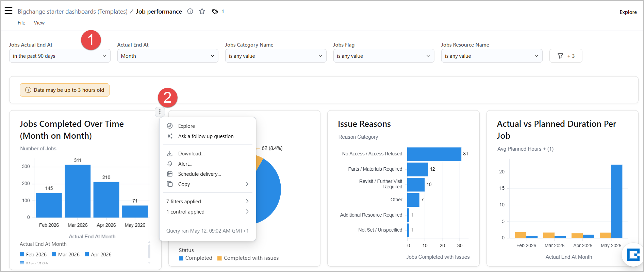Open Actual End At Month dropdown
The image size is (644, 272).
click(168, 56)
